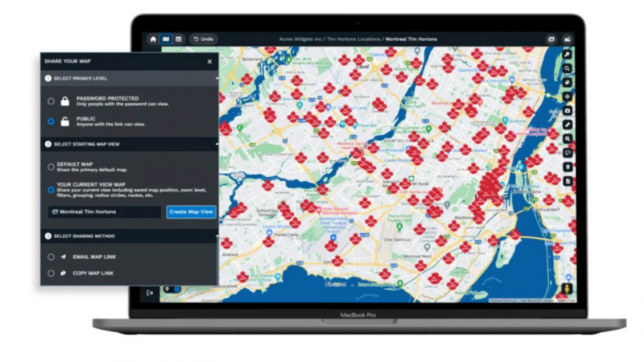Screen dimensions: 644x362
Task: Collapse the Select Starting Map View section
Action: coord(217,143)
